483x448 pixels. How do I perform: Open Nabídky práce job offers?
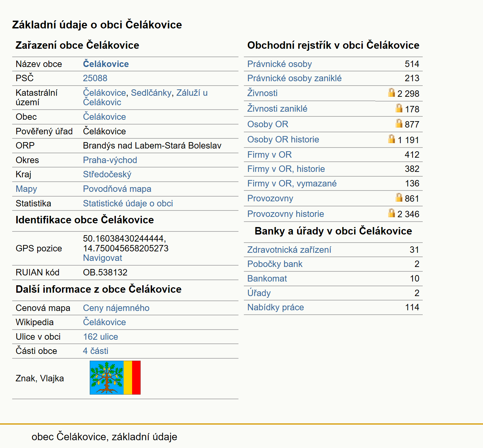[x=276, y=307]
